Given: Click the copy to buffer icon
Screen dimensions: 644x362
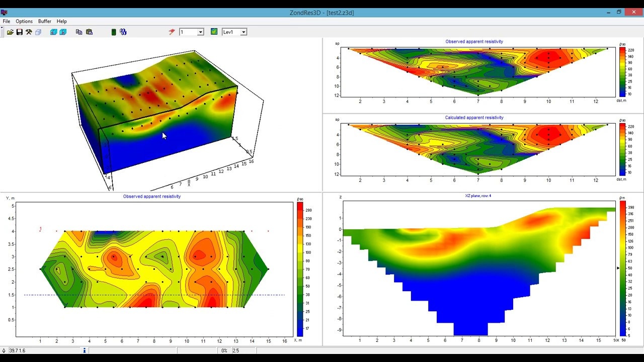Looking at the screenshot, I should pos(79,32).
